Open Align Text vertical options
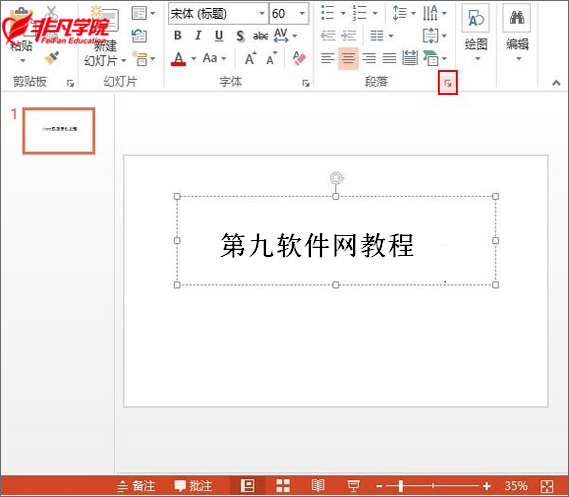The width and height of the screenshot is (569, 497). click(x=435, y=36)
